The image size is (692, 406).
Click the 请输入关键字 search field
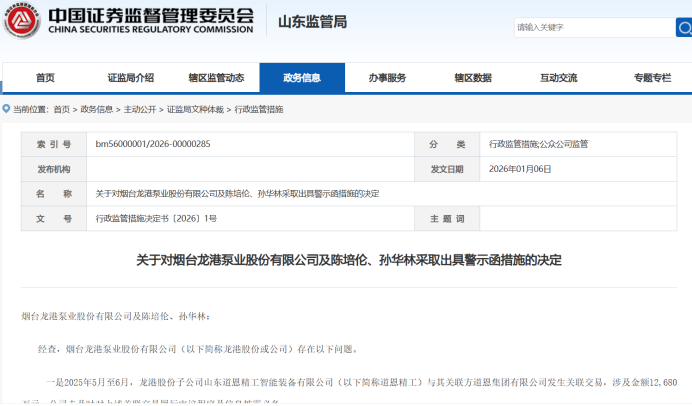(x=590, y=27)
